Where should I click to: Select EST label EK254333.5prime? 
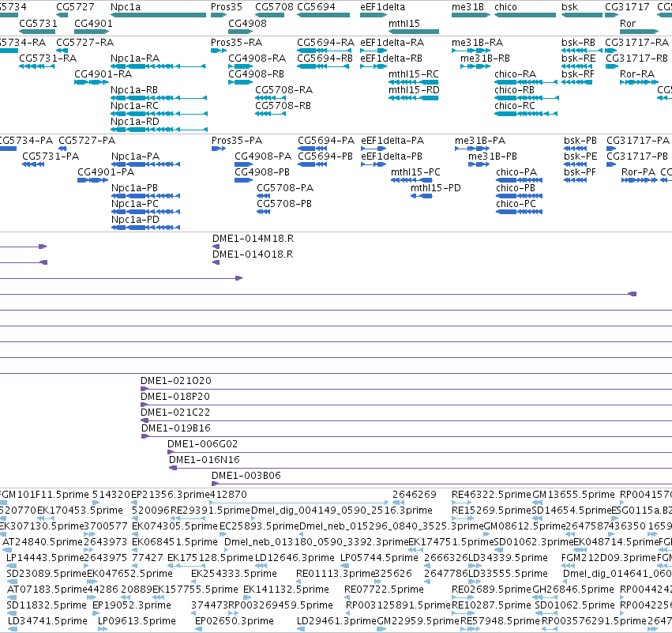click(234, 574)
